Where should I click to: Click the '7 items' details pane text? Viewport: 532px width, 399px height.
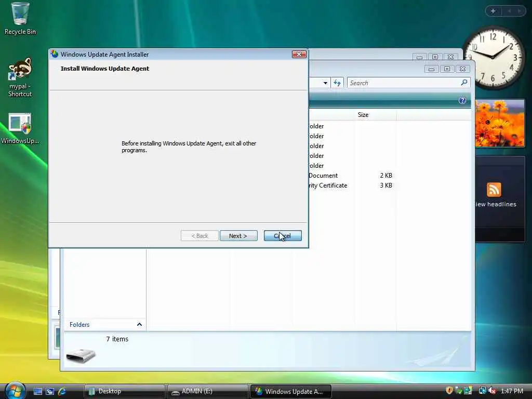(x=117, y=339)
